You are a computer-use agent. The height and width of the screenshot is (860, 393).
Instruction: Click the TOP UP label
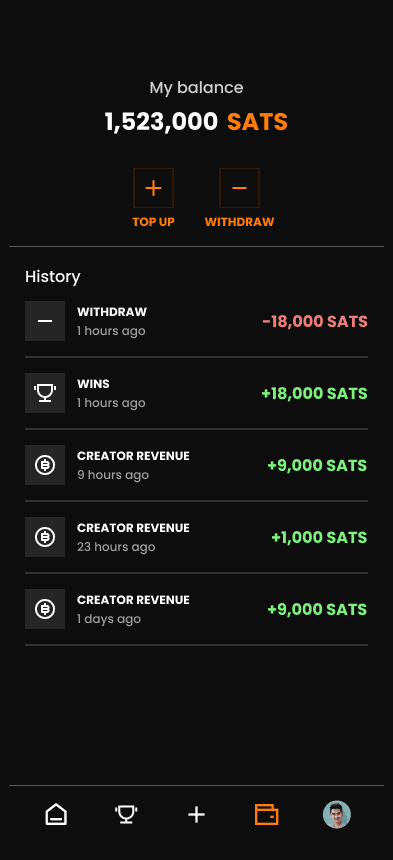(x=153, y=222)
